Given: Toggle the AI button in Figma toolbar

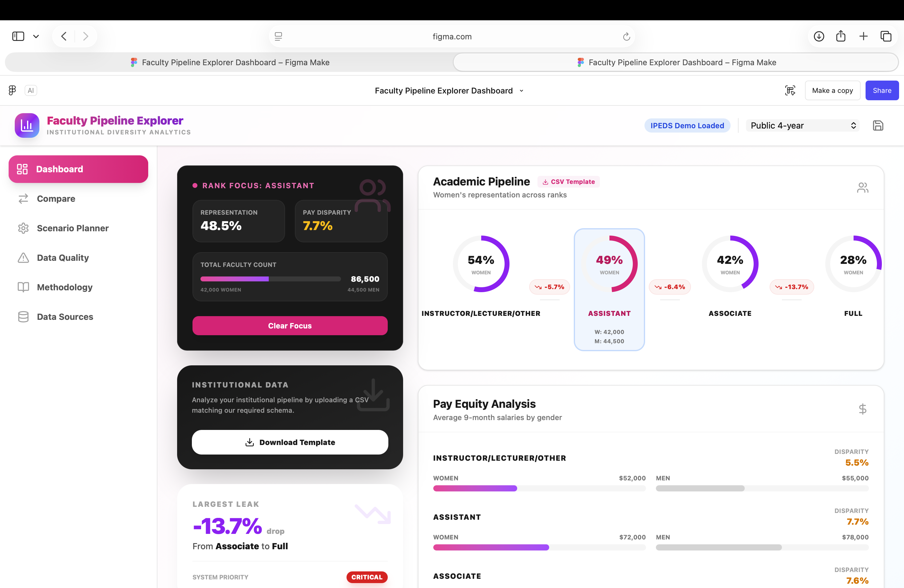Looking at the screenshot, I should pyautogui.click(x=31, y=90).
